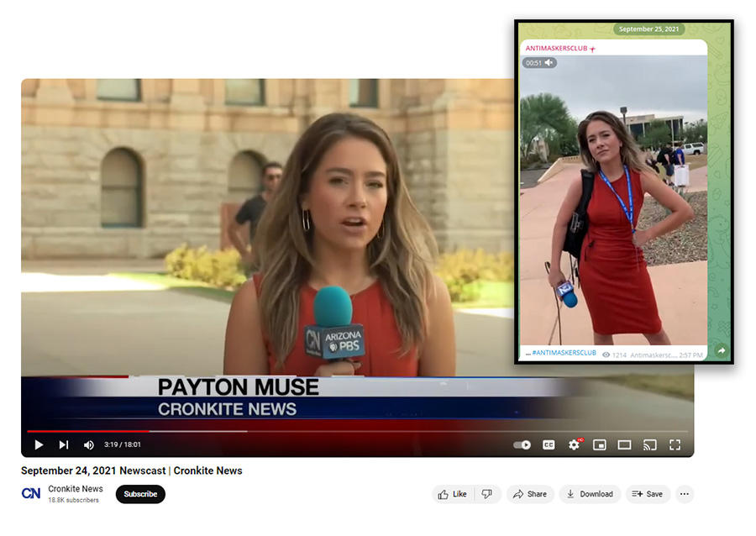
Task: Open the Cronkite News channel avatar
Action: [30, 494]
